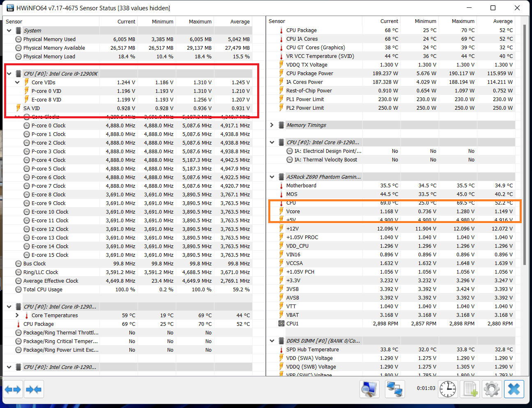The height and width of the screenshot is (408, 532).
Task: Start logging with the sheet-plus icon
Action: coord(470,389)
